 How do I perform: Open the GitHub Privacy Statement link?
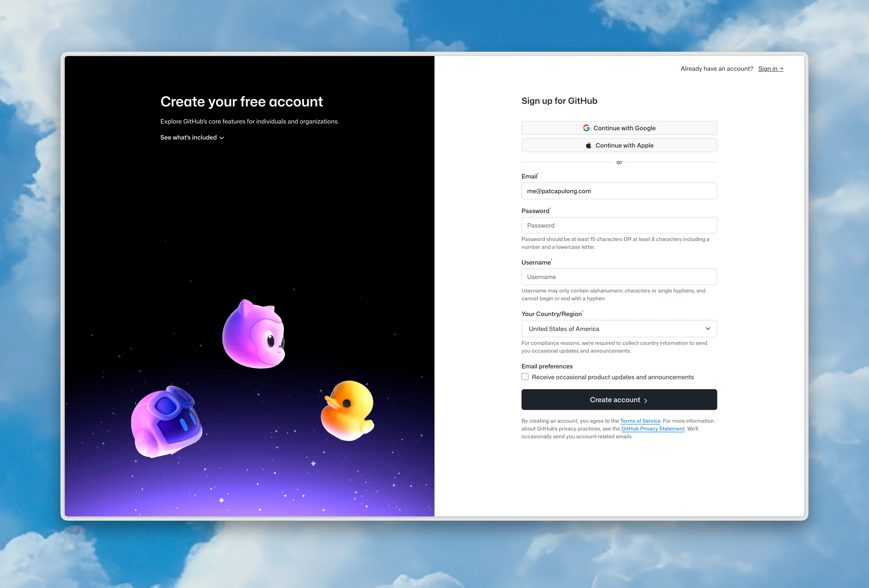tap(653, 429)
